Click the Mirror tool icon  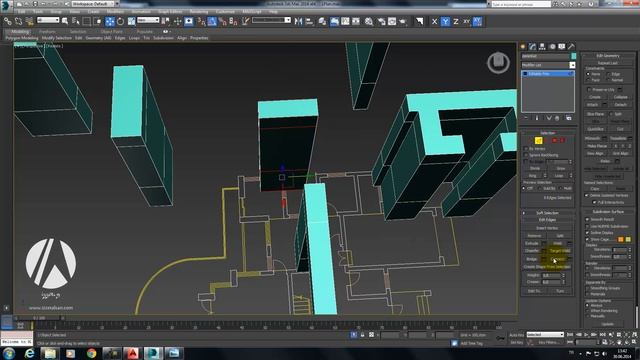pos(298,21)
